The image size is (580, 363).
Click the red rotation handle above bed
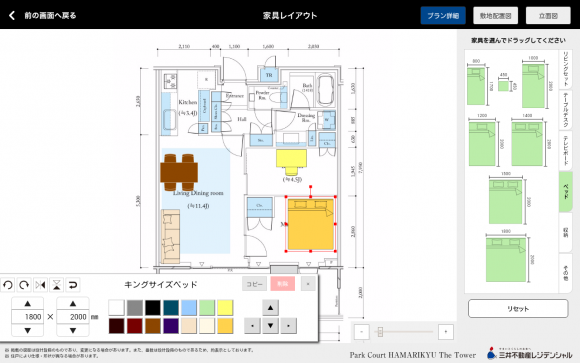(x=310, y=187)
